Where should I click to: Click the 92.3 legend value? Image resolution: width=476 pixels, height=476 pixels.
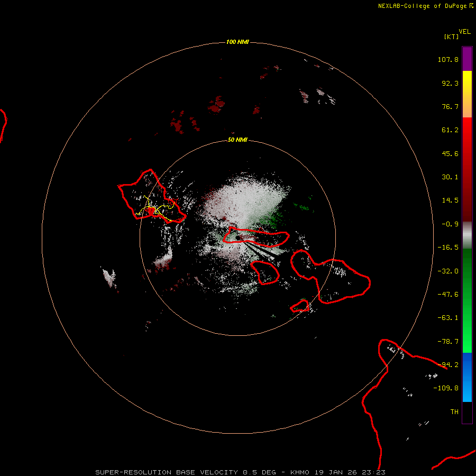(x=450, y=83)
